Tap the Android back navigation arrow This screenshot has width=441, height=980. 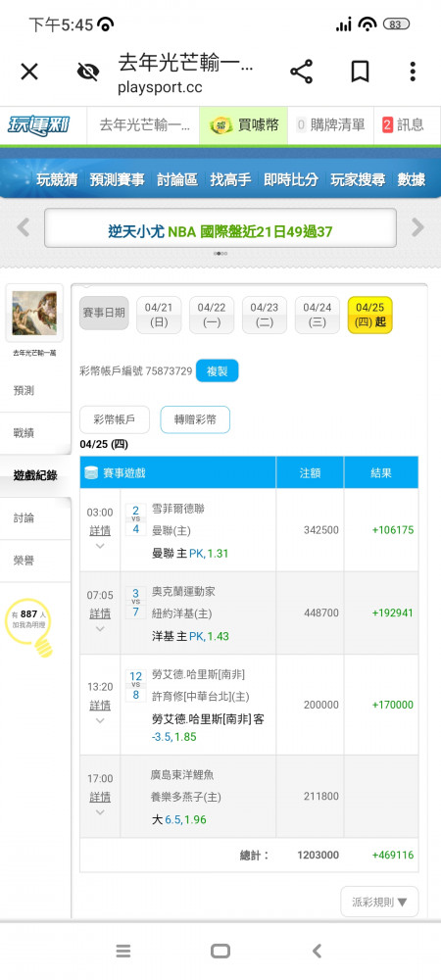pyautogui.click(x=317, y=952)
